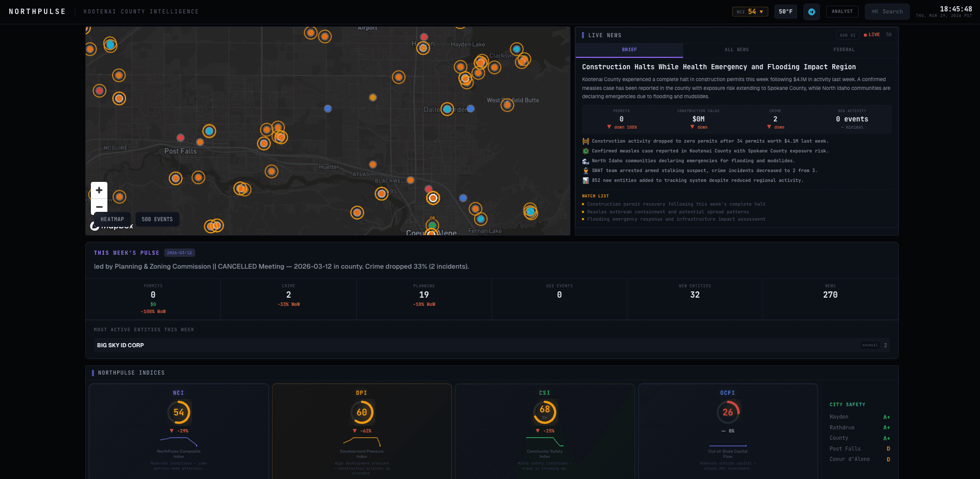The width and height of the screenshot is (980, 479).
Task: Toggle the LIVE news indicator
Action: pos(871,35)
